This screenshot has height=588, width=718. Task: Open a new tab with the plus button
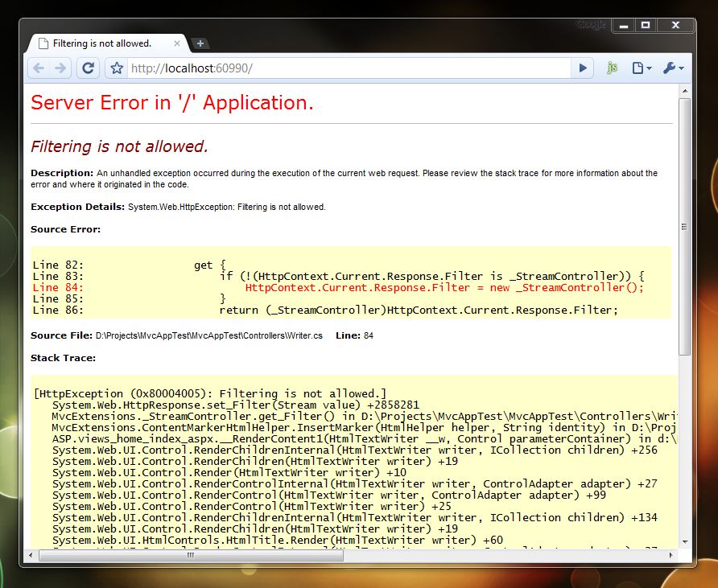click(200, 43)
